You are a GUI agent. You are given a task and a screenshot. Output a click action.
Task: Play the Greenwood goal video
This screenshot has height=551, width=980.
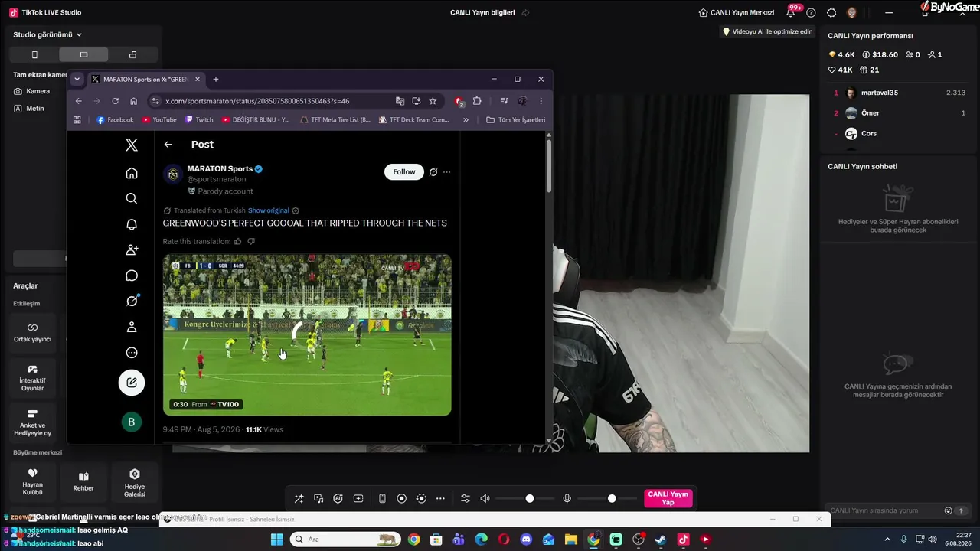click(307, 334)
